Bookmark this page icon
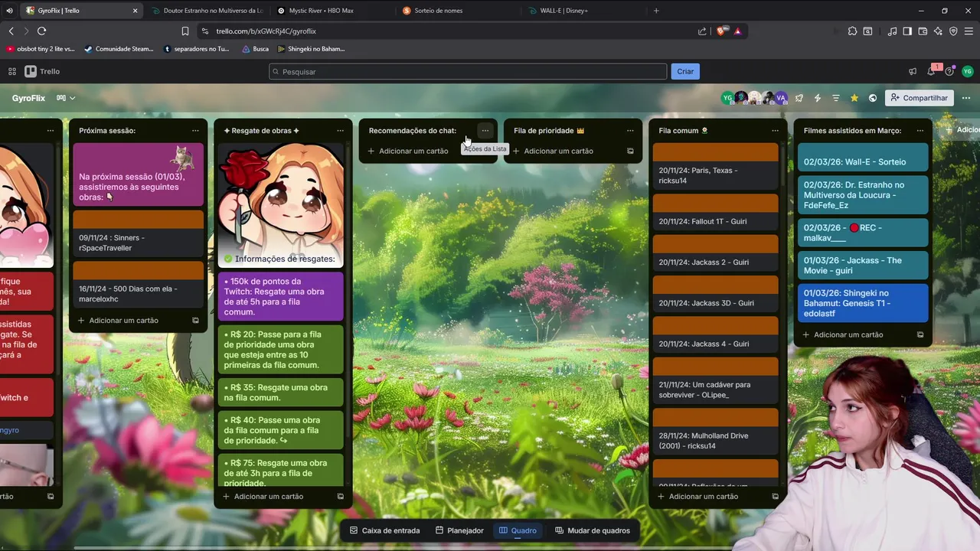Viewport: 980px width, 551px height. coord(185,31)
